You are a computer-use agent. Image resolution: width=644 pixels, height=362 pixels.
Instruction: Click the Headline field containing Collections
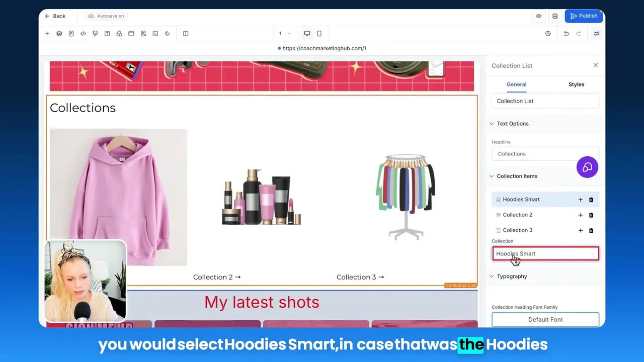(545, 154)
